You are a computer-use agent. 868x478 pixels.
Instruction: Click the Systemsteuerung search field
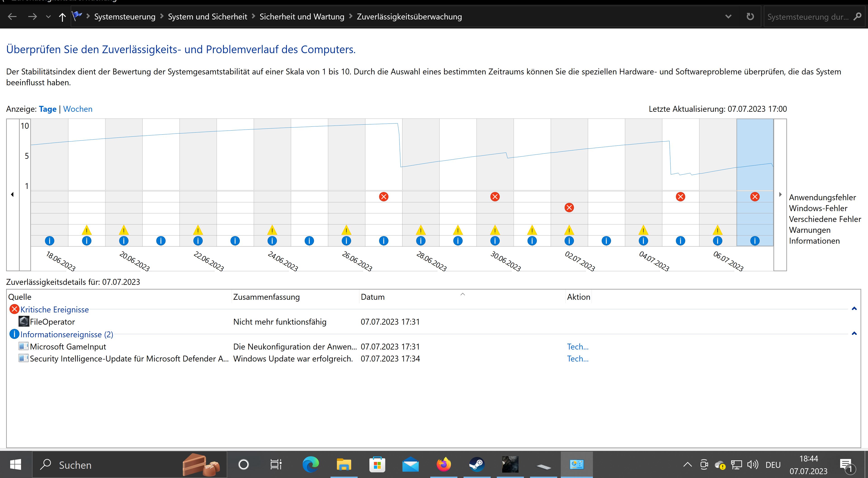[808, 17]
